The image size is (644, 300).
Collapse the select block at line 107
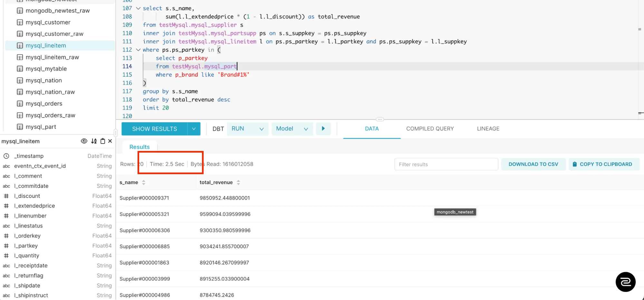click(138, 8)
